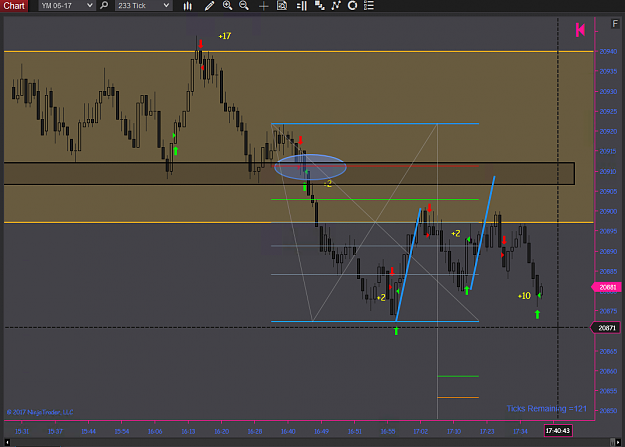The width and height of the screenshot is (625, 447).
Task: Toggle the crosshair cursor icon
Action: [263, 6]
